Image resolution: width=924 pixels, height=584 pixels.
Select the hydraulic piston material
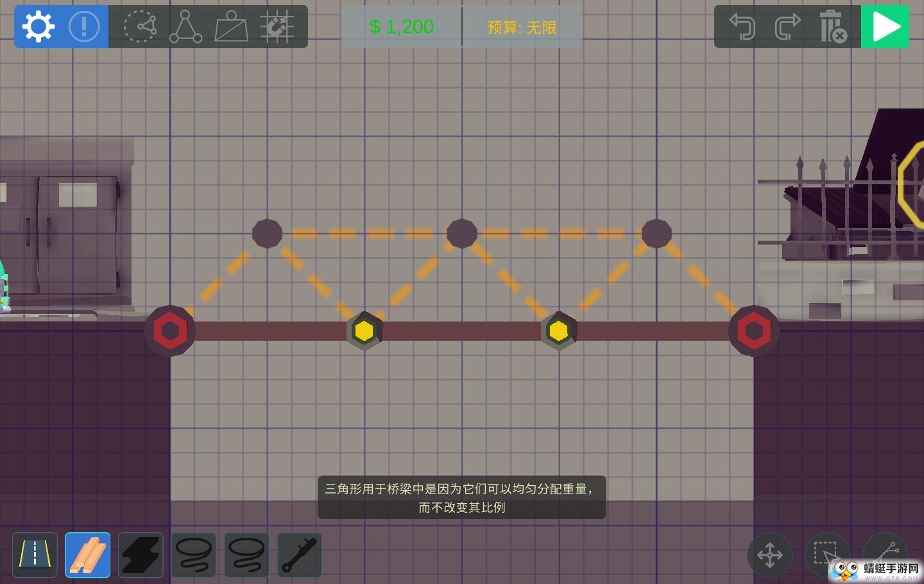[x=300, y=554]
